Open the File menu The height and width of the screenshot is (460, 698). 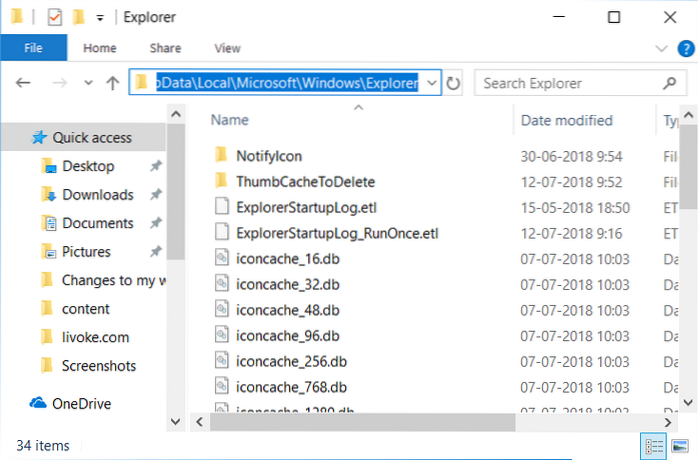pos(34,48)
